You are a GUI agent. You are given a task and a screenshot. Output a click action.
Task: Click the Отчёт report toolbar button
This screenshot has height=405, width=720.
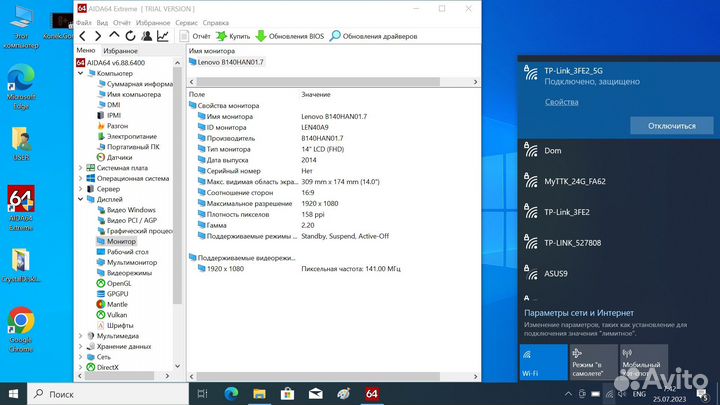pyautogui.click(x=195, y=36)
